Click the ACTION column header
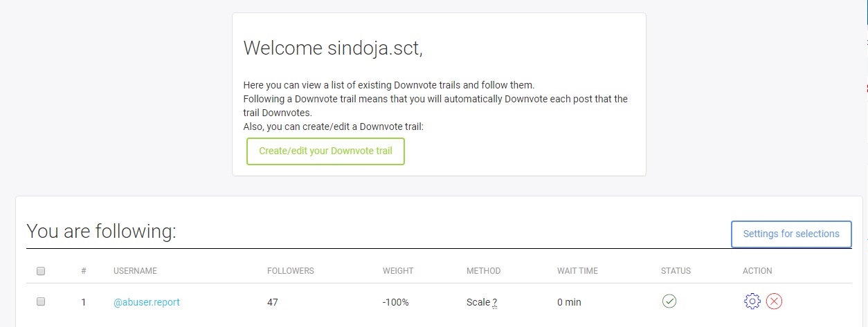This screenshot has height=327, width=868. coord(757,271)
